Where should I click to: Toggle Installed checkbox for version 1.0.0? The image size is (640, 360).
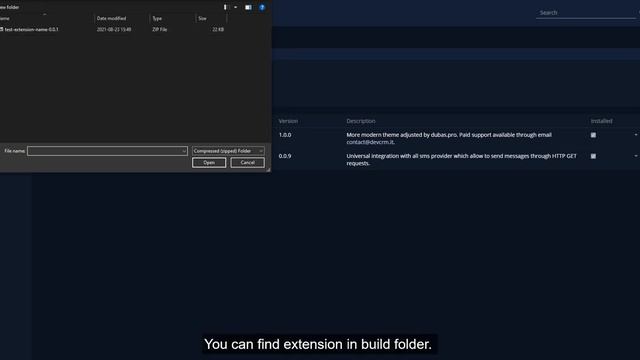coord(593,135)
